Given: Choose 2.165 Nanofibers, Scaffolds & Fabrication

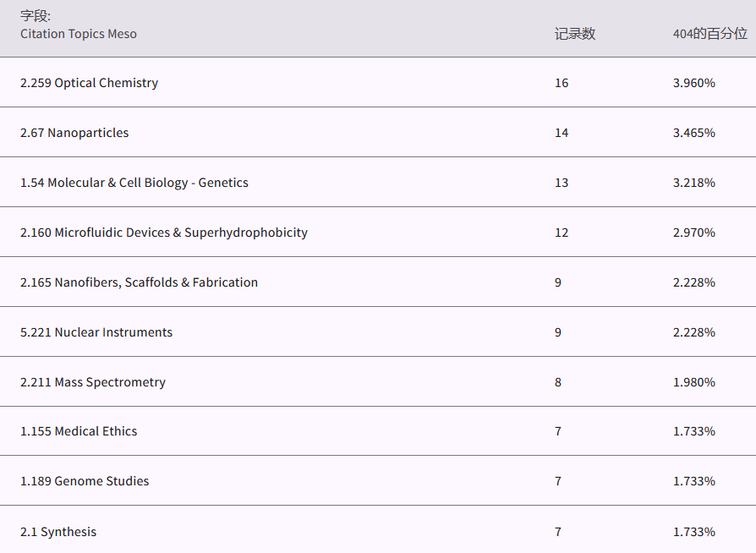Looking at the screenshot, I should [139, 282].
